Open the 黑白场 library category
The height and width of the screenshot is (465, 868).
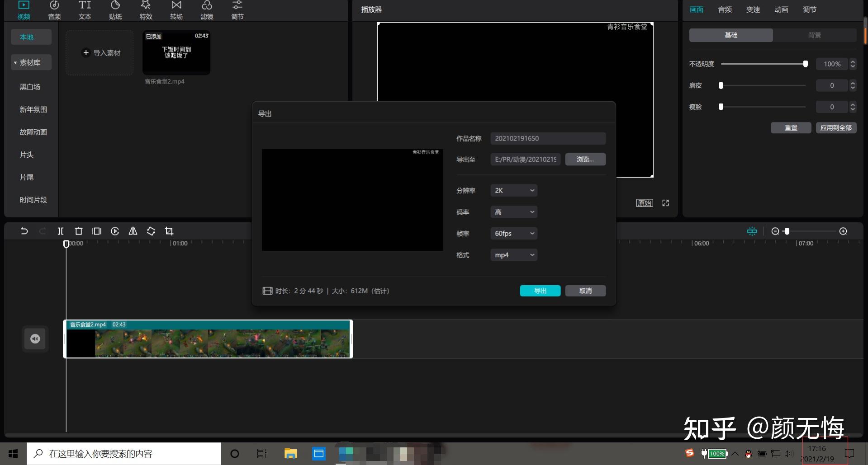click(30, 87)
